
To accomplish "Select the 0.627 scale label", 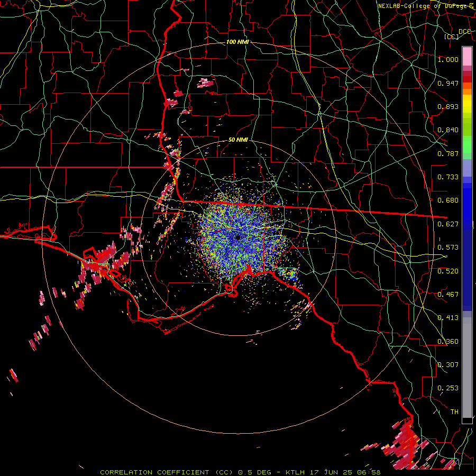I will pyautogui.click(x=448, y=224).
